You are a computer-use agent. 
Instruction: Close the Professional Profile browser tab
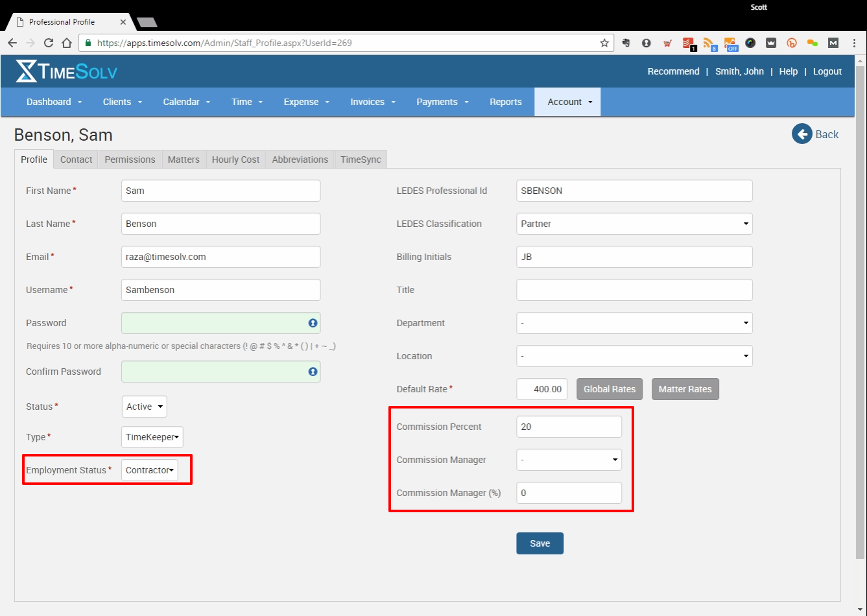tap(123, 22)
